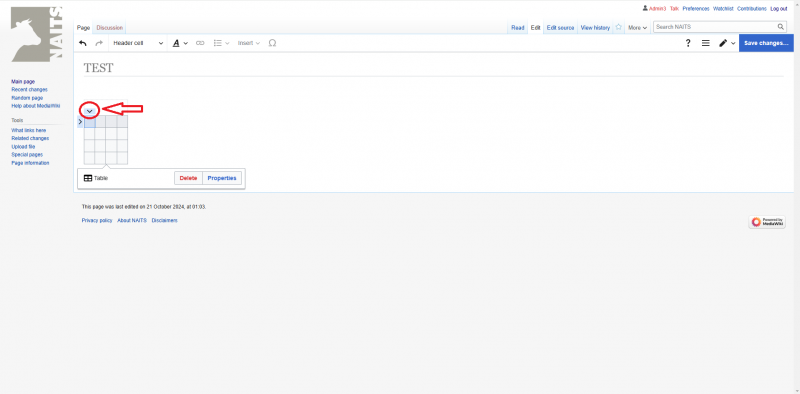Open the Privacy policy link

97,220
